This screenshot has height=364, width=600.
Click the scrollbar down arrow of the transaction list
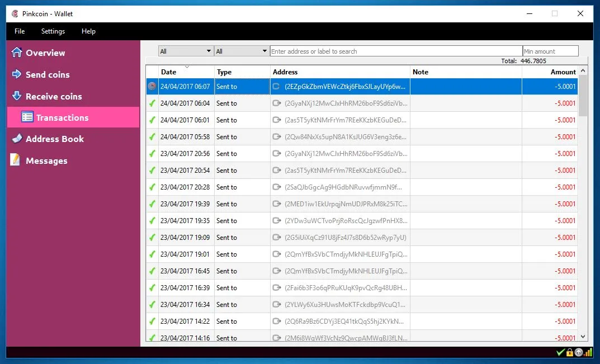(x=583, y=337)
